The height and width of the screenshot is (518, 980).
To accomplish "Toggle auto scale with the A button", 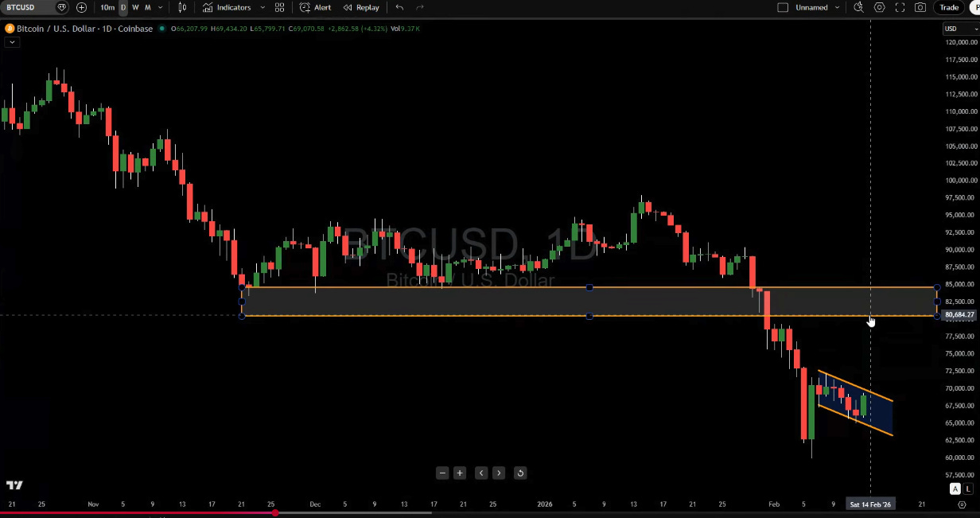I will pyautogui.click(x=955, y=489).
